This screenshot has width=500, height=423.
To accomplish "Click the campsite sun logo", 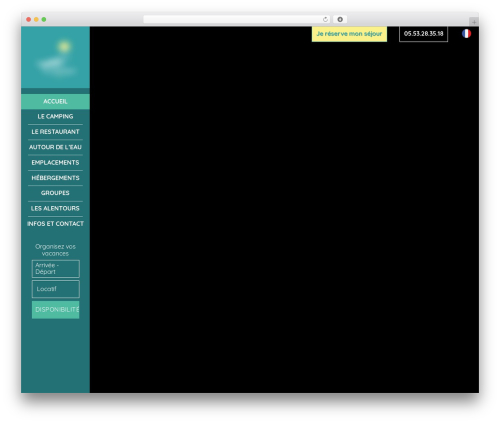I will pos(56,57).
